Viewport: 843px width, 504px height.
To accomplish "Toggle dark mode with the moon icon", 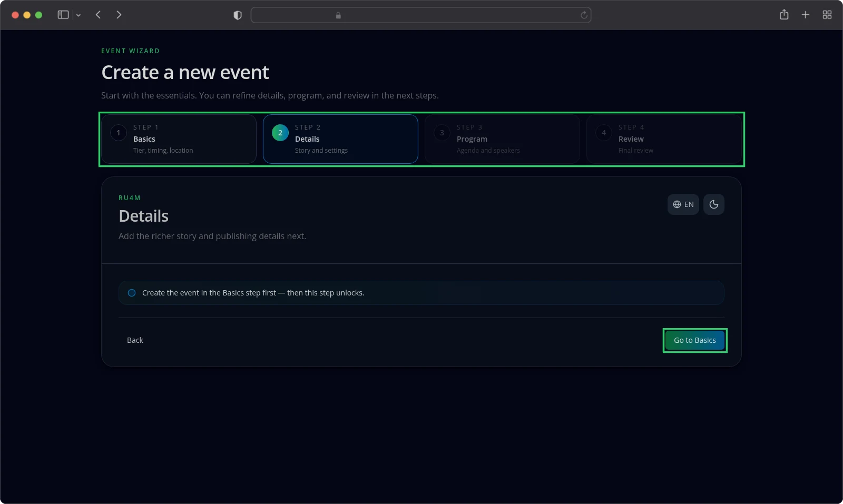I will coord(714,204).
